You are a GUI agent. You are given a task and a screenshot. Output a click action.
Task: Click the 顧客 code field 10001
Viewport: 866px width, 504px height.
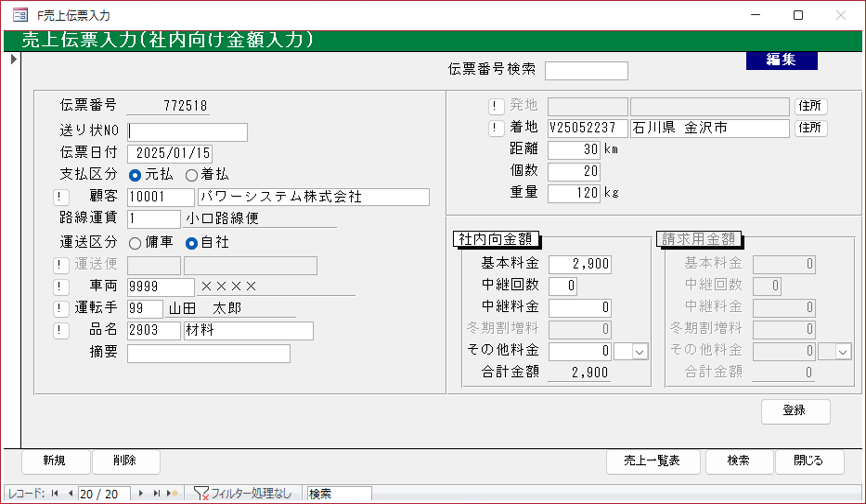pyautogui.click(x=161, y=197)
